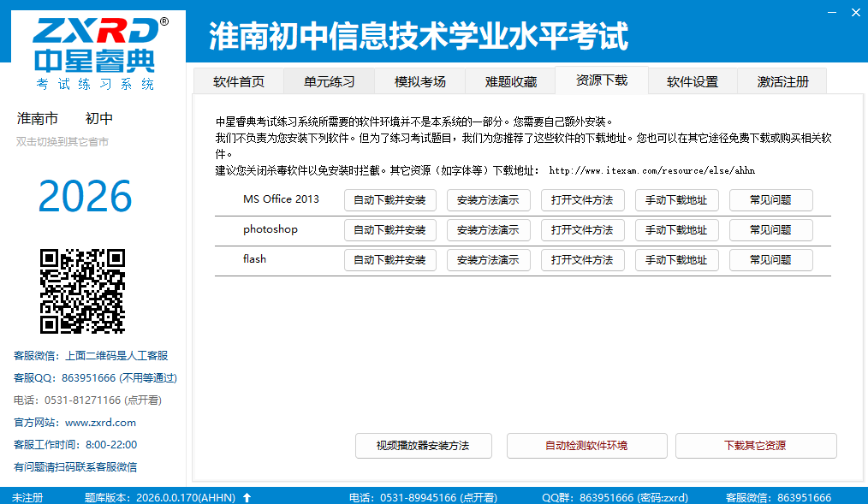Open 安装方法演示 for photoshop
The image size is (868, 504).
click(488, 229)
